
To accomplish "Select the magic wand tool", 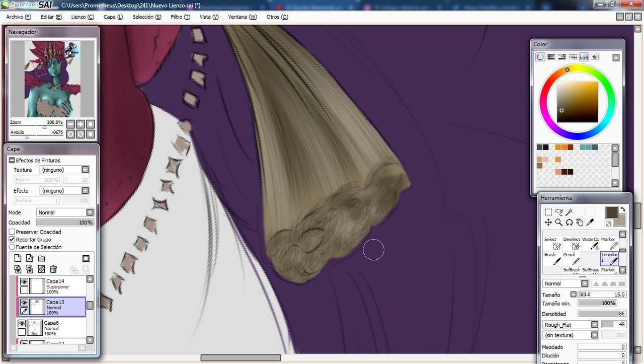I will 569,212.
